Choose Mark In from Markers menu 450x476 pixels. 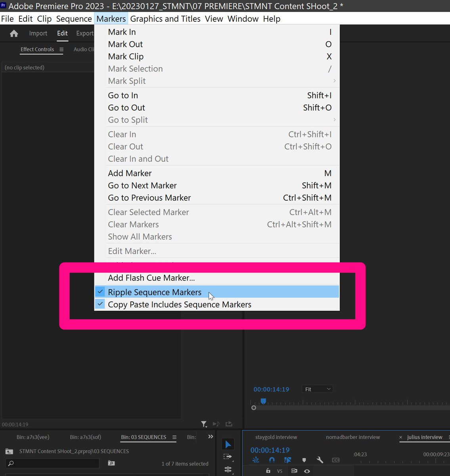tap(217, 32)
